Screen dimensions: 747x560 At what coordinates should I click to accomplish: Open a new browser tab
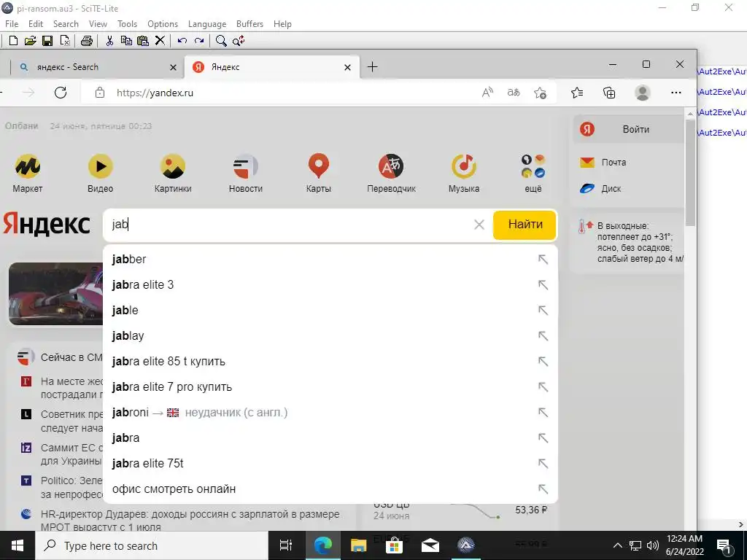(373, 67)
